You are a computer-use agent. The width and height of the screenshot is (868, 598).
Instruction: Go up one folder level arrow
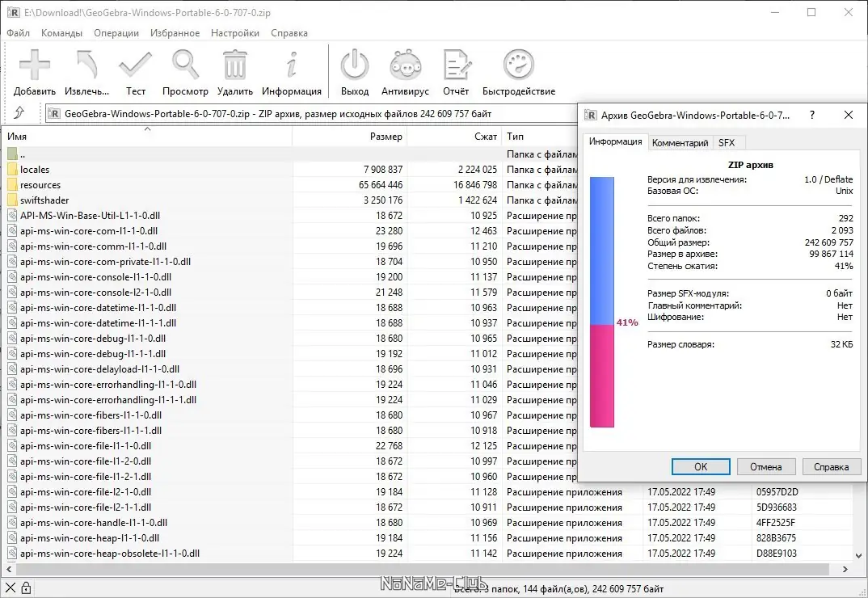[19, 113]
